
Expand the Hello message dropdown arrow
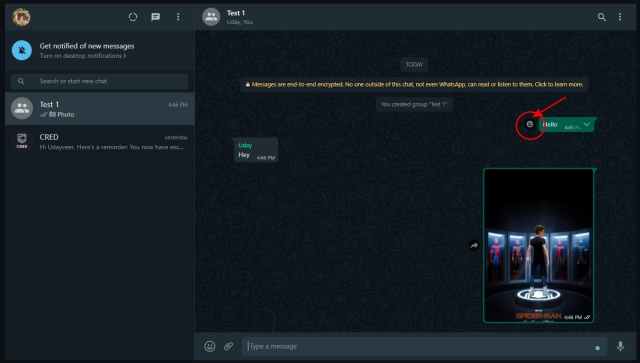(587, 124)
